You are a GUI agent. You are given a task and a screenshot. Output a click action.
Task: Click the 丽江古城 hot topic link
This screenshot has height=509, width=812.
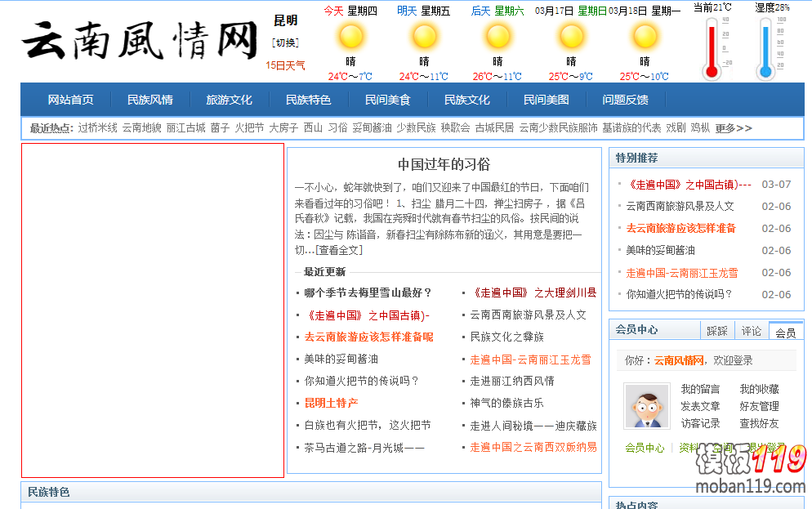point(186,128)
